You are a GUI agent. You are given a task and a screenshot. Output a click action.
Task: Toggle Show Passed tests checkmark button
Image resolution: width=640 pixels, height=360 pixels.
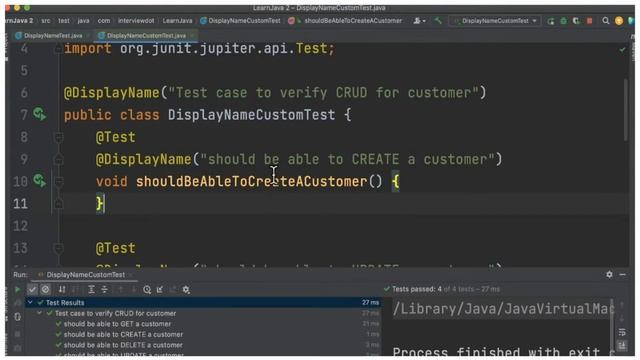(x=32, y=289)
